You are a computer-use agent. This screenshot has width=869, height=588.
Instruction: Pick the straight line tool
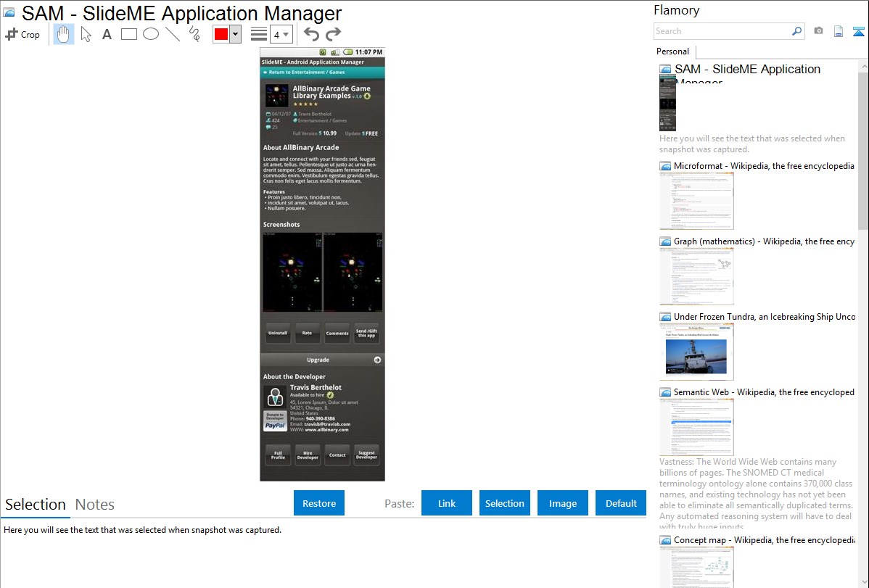173,34
